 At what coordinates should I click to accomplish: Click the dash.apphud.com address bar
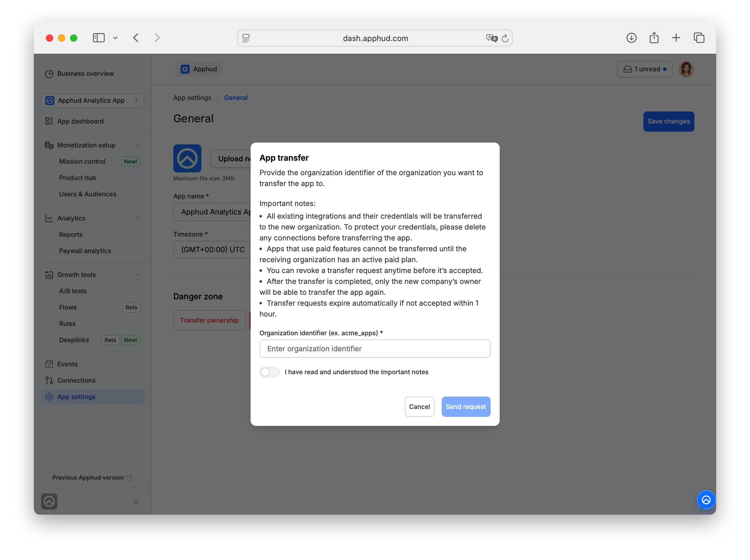[375, 38]
